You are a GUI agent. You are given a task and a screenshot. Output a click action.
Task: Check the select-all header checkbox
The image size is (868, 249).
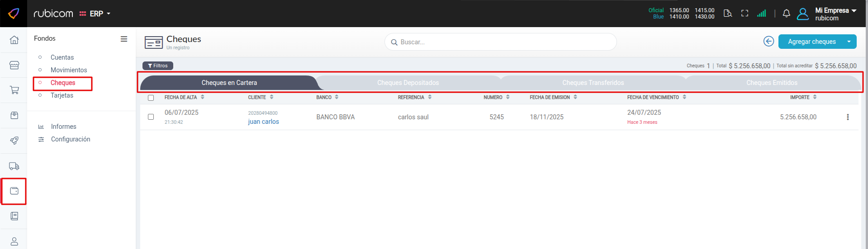pos(151,98)
